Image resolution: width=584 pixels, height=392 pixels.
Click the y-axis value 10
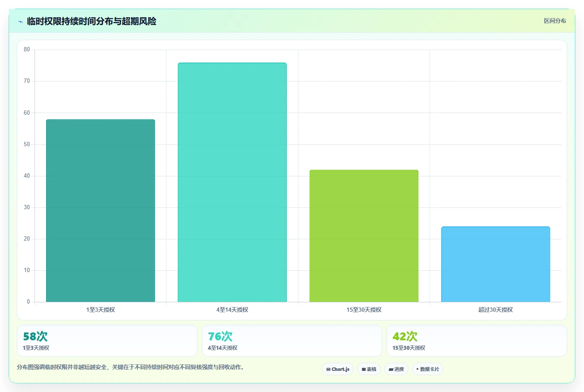tap(27, 270)
